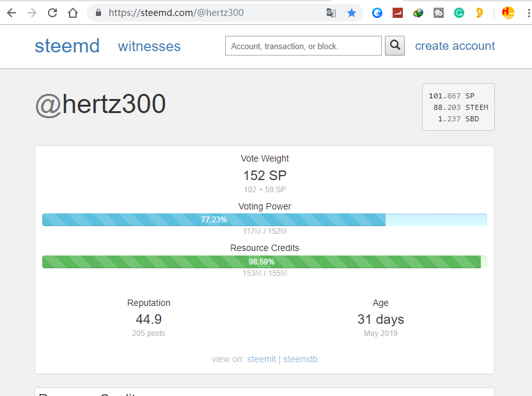View profile on steemdb link
The width and height of the screenshot is (532, 396).
[x=301, y=359]
